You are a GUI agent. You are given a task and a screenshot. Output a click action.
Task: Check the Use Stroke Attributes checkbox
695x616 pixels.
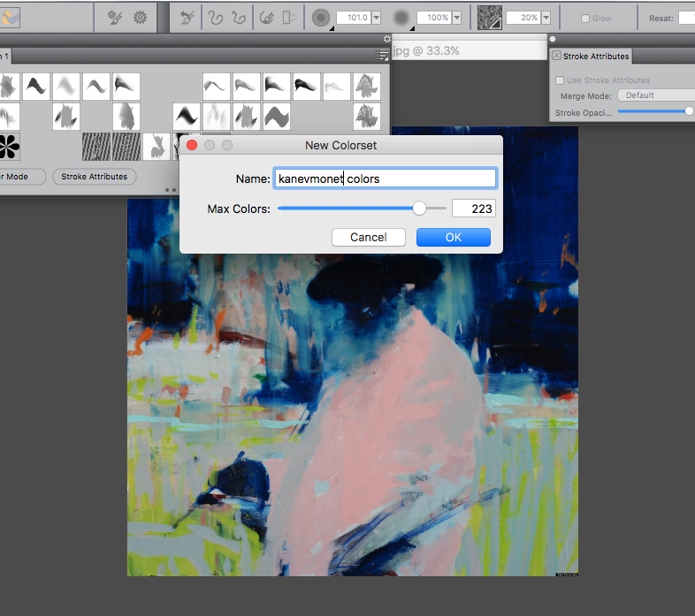(560, 80)
